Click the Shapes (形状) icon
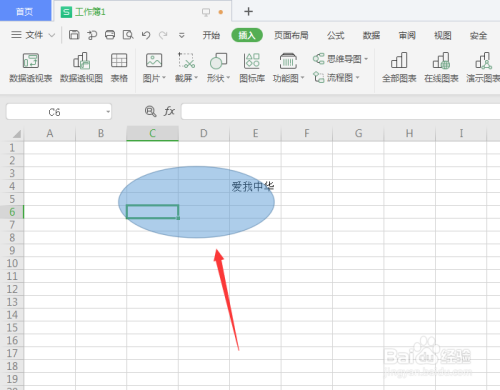Image resolution: width=500 pixels, height=390 pixels. [x=218, y=61]
